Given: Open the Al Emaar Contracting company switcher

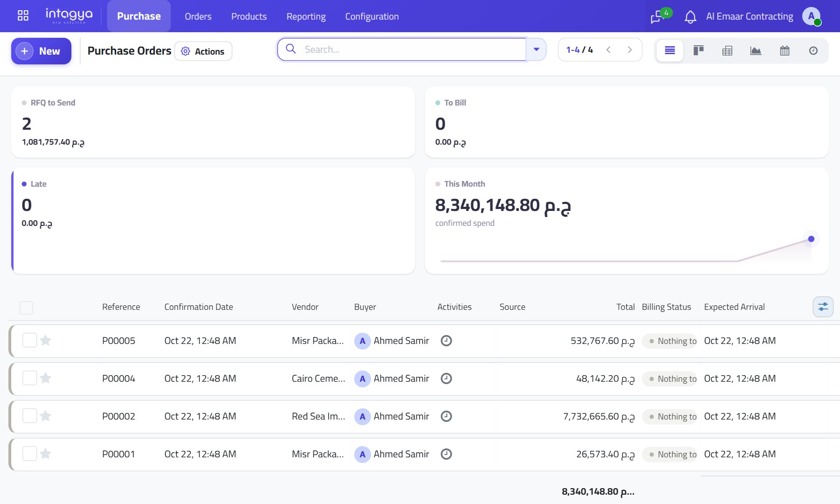Looking at the screenshot, I should tap(749, 16).
